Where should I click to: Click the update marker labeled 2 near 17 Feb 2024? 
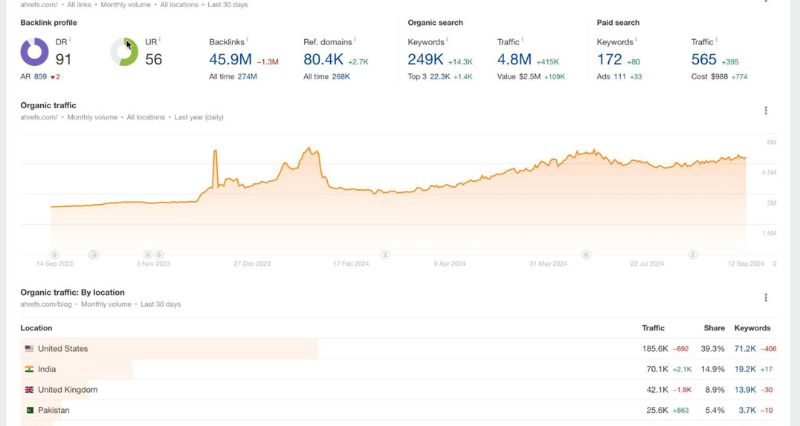(x=385, y=254)
